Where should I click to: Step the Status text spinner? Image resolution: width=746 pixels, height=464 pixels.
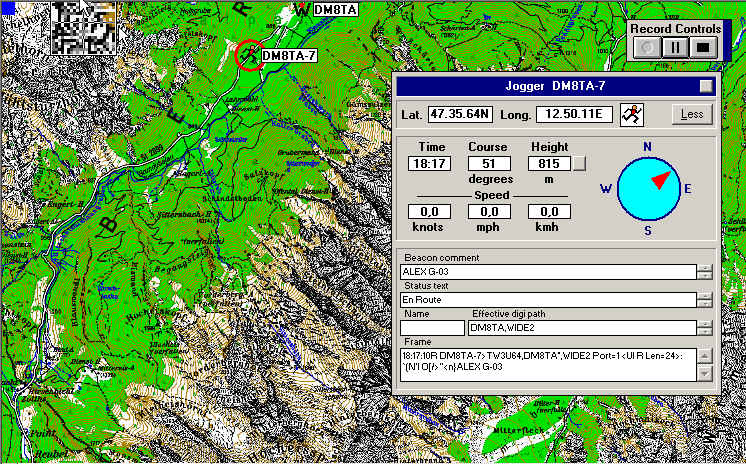click(x=705, y=300)
